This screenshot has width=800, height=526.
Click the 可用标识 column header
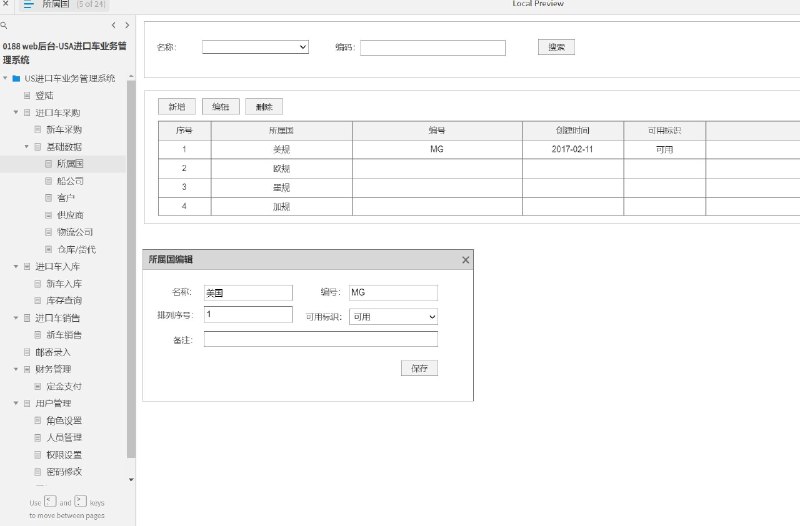664,131
